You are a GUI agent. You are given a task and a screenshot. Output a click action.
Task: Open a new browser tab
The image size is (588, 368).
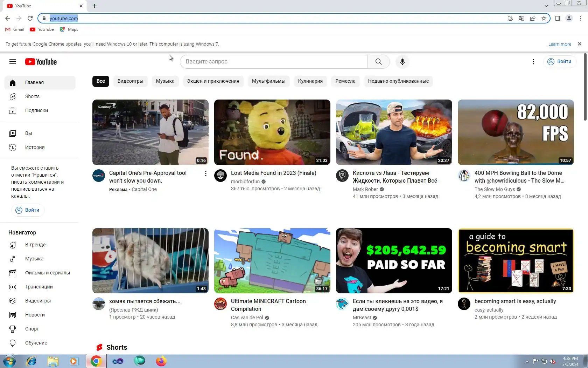94,6
